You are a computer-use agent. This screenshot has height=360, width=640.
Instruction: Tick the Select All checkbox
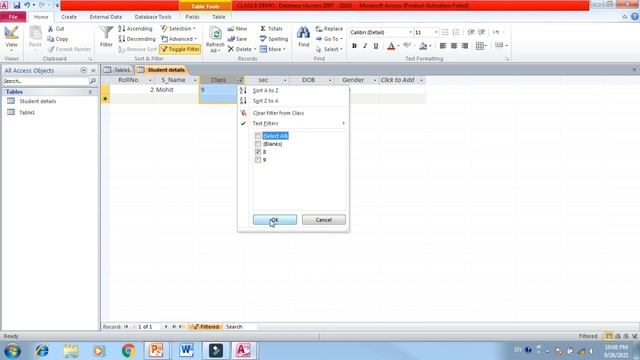point(258,136)
